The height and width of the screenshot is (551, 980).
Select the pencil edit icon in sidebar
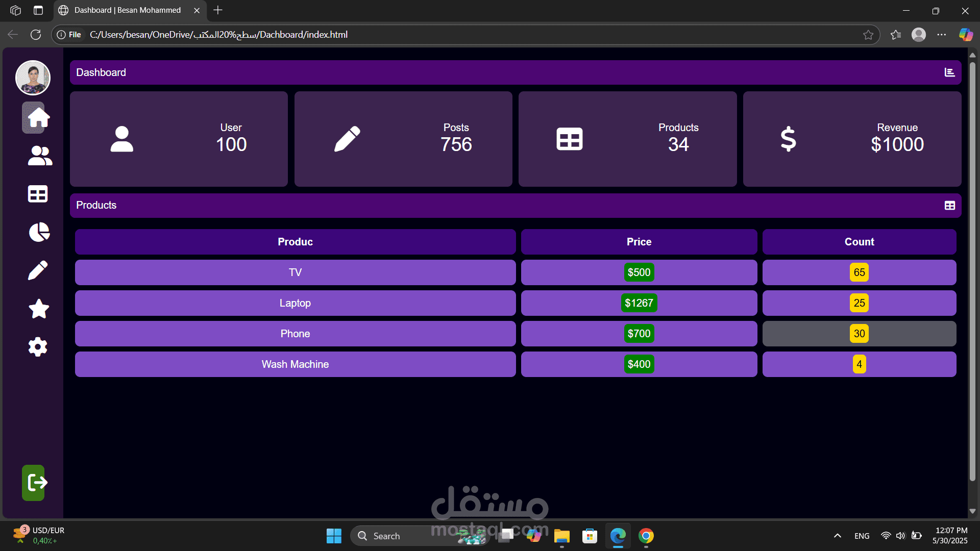click(x=38, y=270)
